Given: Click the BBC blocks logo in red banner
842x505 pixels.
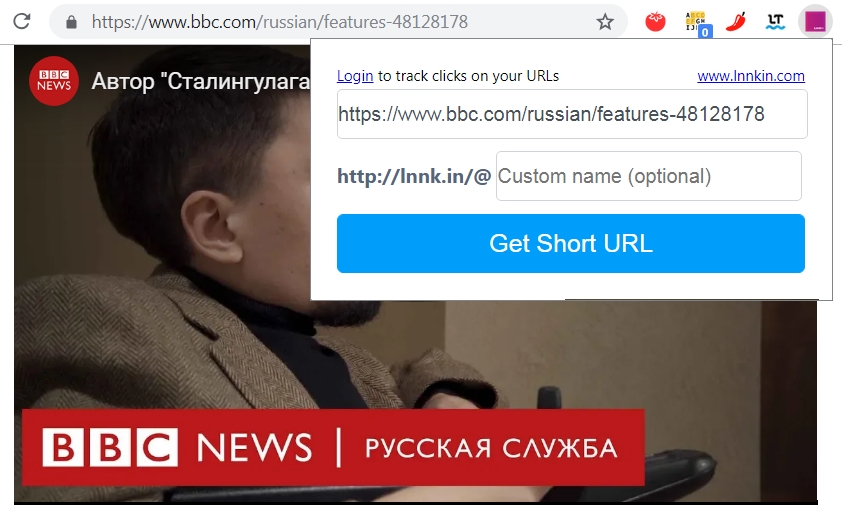Looking at the screenshot, I should click(x=110, y=448).
